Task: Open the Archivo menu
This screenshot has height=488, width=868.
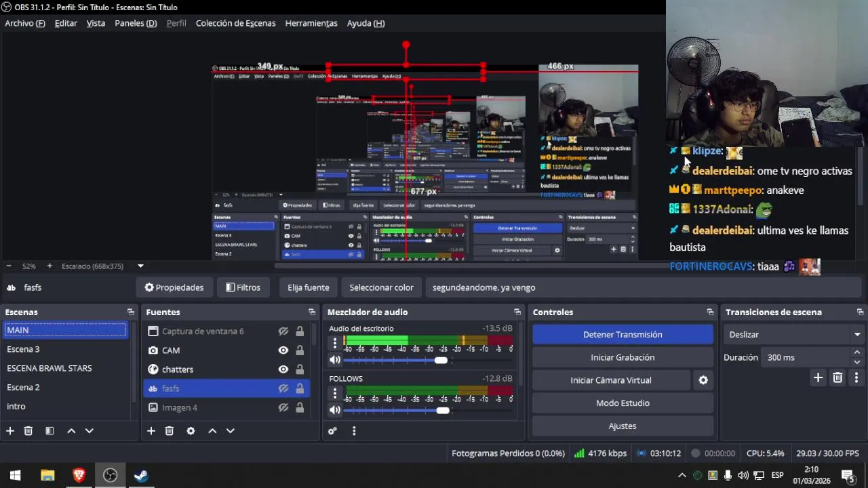Action: point(25,23)
